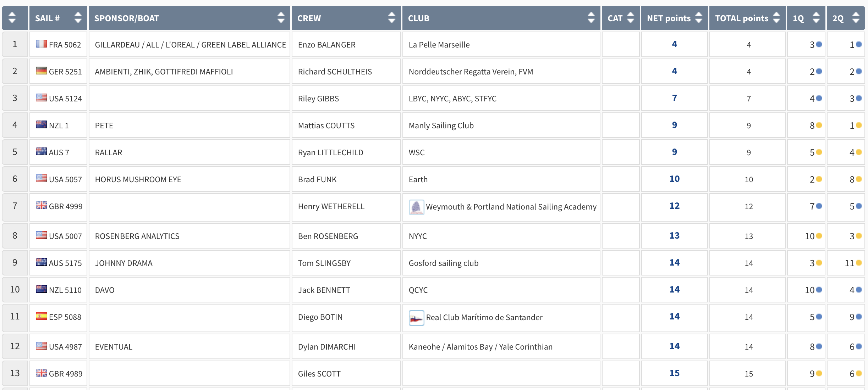Click the German flag for GER 5251

click(42, 71)
